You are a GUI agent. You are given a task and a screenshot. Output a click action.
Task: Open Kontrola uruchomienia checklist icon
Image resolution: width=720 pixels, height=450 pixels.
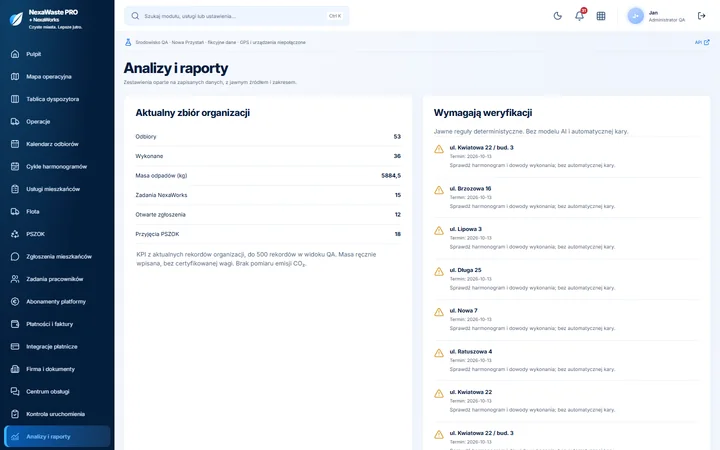pos(15,414)
